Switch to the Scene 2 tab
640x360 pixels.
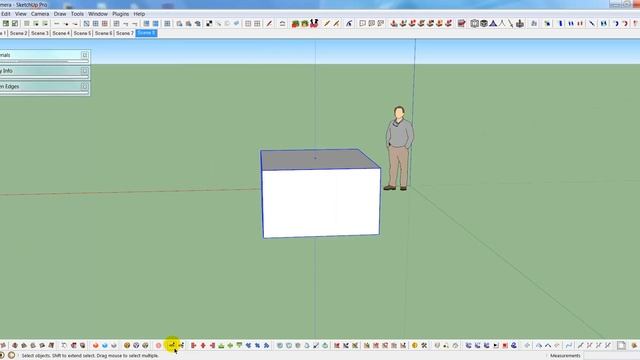tap(18, 33)
